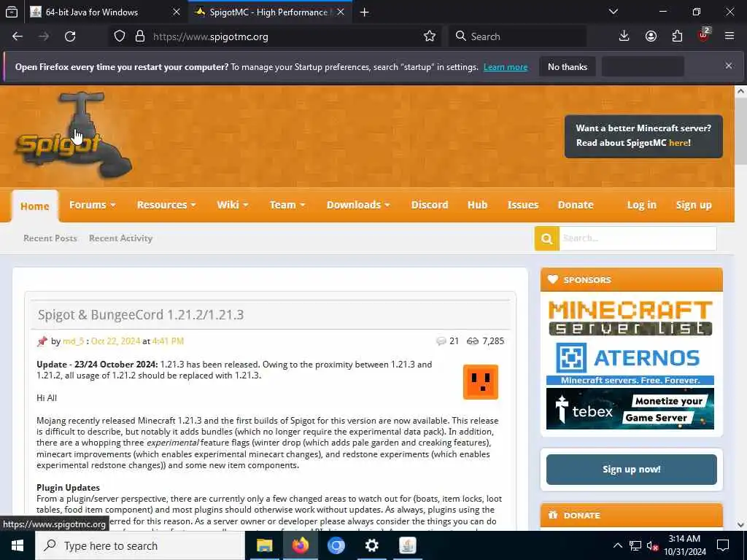Click the network tray icon
Image resolution: width=747 pixels, height=560 pixels.
click(x=635, y=545)
